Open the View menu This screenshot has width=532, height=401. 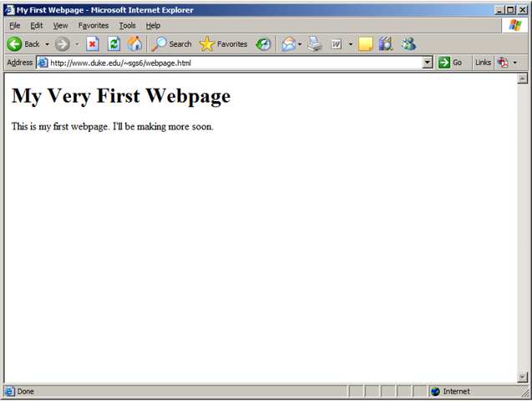(60, 25)
